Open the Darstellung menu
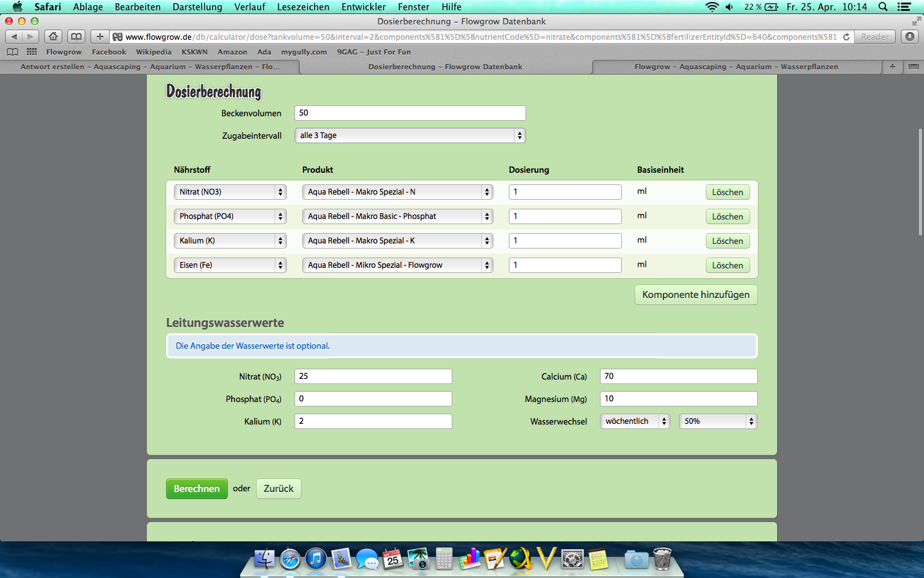Screen dimensions: 924x578 pyautogui.click(x=197, y=7)
